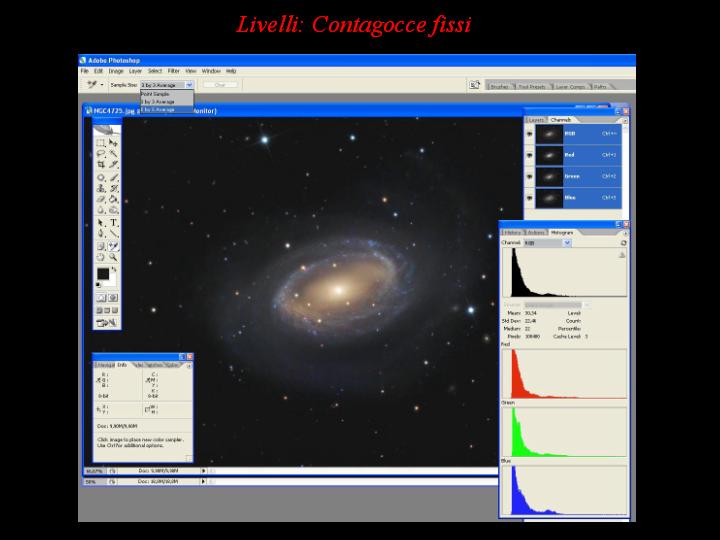
Task: Switch to the Actions tab
Action: tap(536, 233)
